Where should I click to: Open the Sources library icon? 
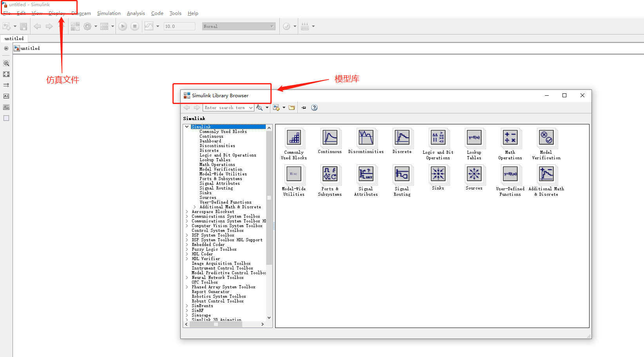pos(474,174)
